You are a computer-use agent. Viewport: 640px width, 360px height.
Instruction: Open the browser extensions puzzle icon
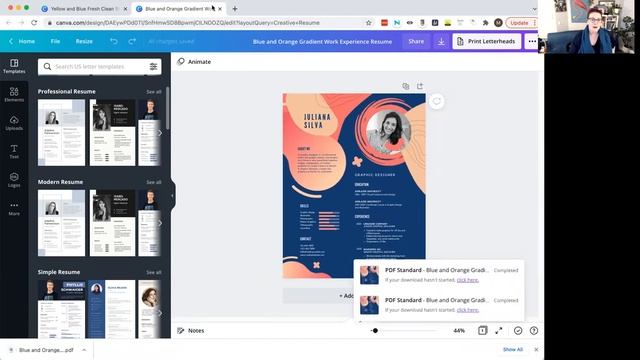tap(485, 23)
